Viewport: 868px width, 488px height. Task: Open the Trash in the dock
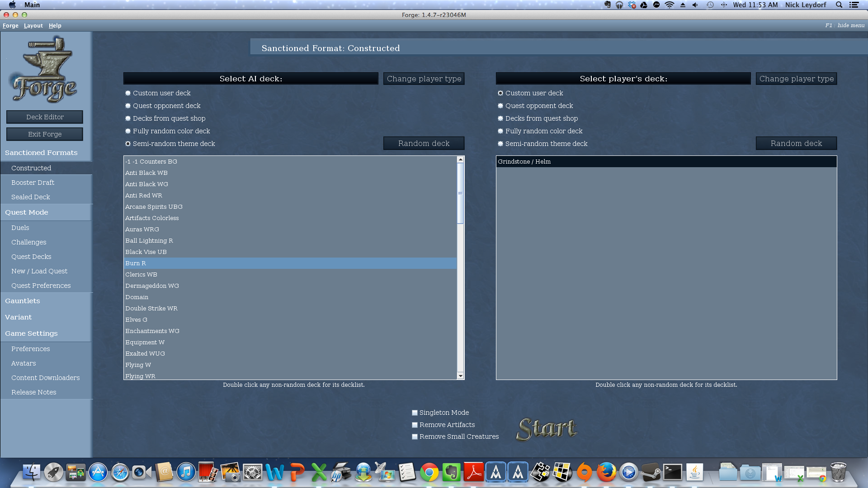pyautogui.click(x=838, y=472)
